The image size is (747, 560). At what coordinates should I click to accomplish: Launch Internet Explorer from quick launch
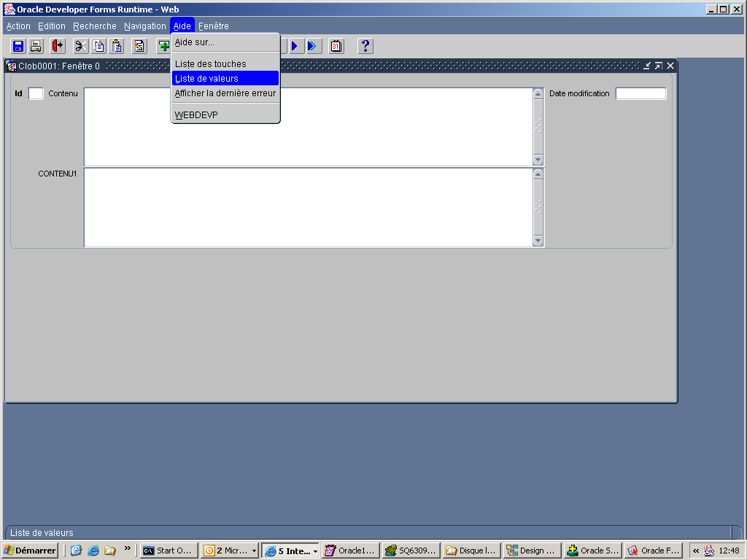[93, 551]
